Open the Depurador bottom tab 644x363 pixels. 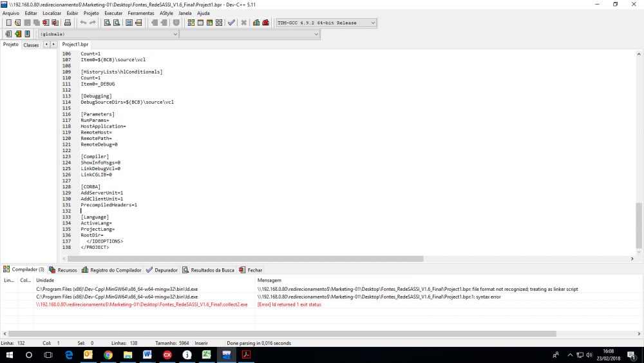162,270
